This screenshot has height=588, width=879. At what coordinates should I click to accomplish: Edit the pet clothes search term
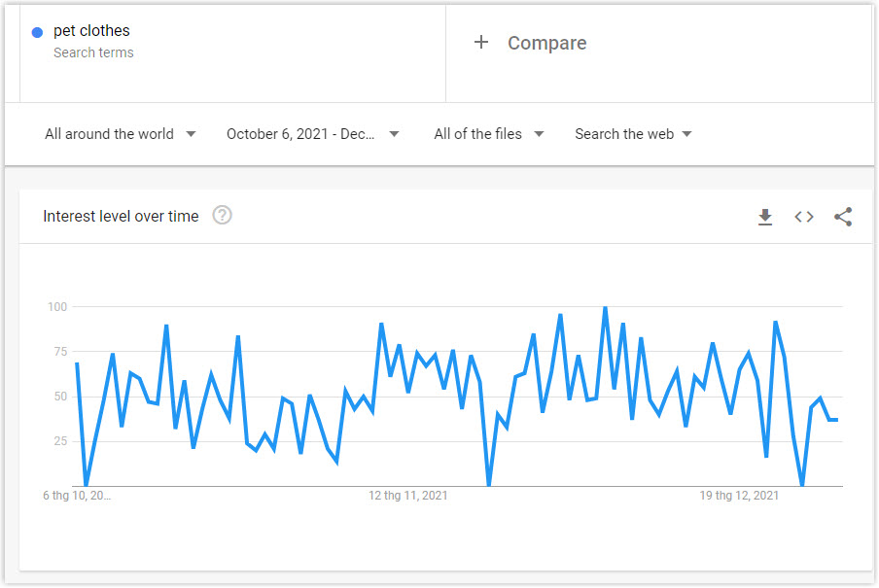pos(91,31)
